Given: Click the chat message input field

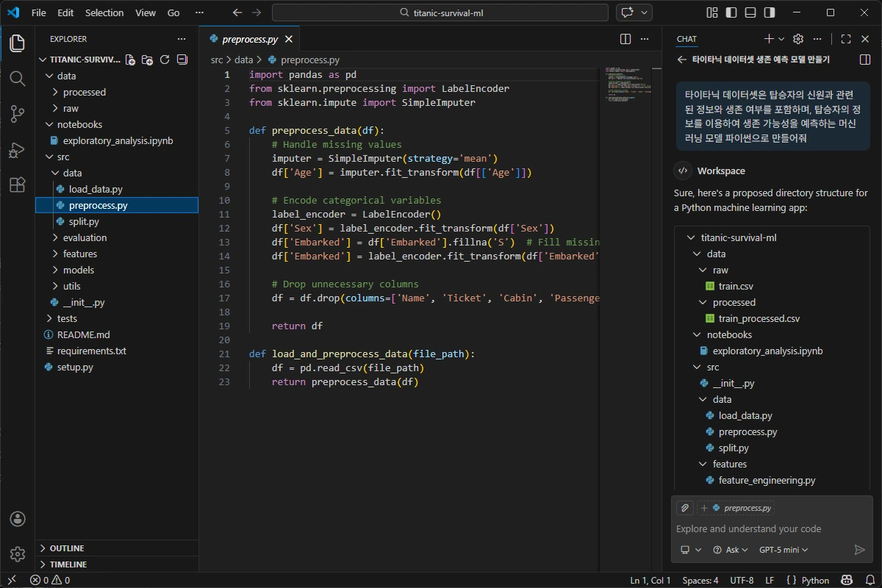Looking at the screenshot, I should point(764,528).
